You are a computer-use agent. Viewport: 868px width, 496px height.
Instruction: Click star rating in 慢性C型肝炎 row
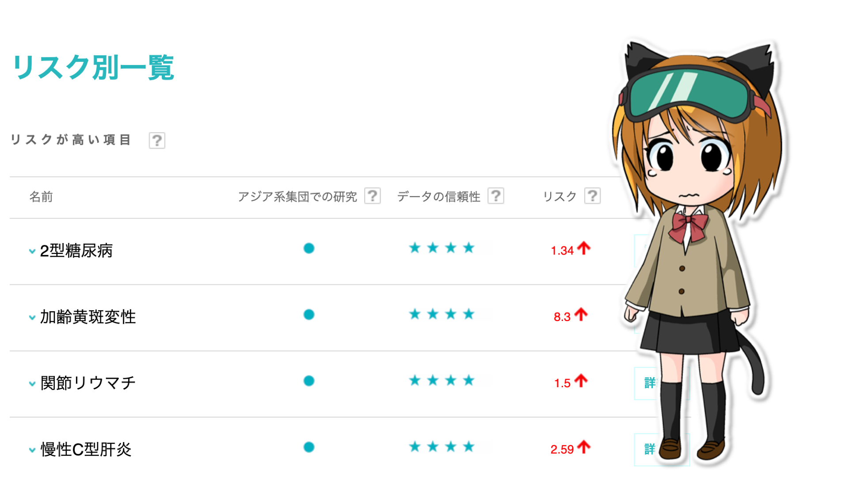(441, 447)
